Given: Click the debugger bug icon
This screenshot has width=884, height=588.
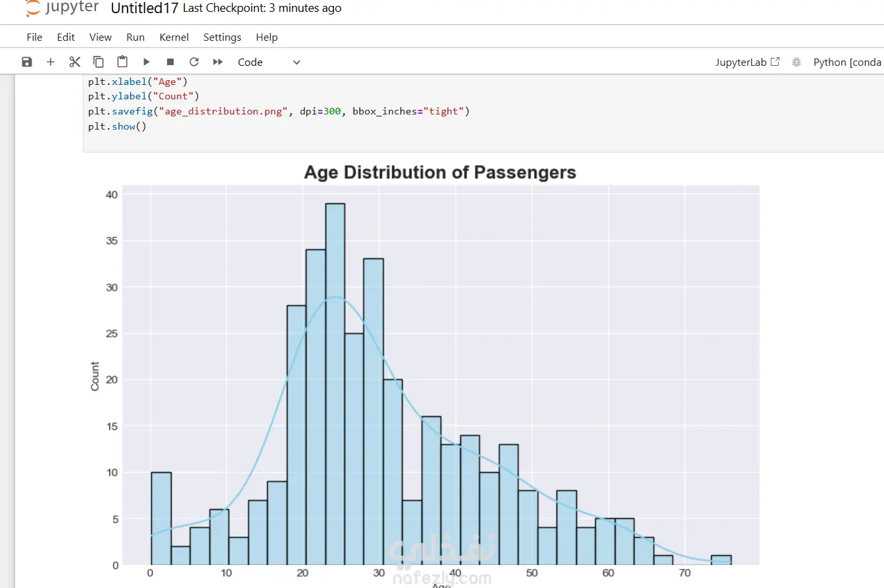Looking at the screenshot, I should coord(797,62).
